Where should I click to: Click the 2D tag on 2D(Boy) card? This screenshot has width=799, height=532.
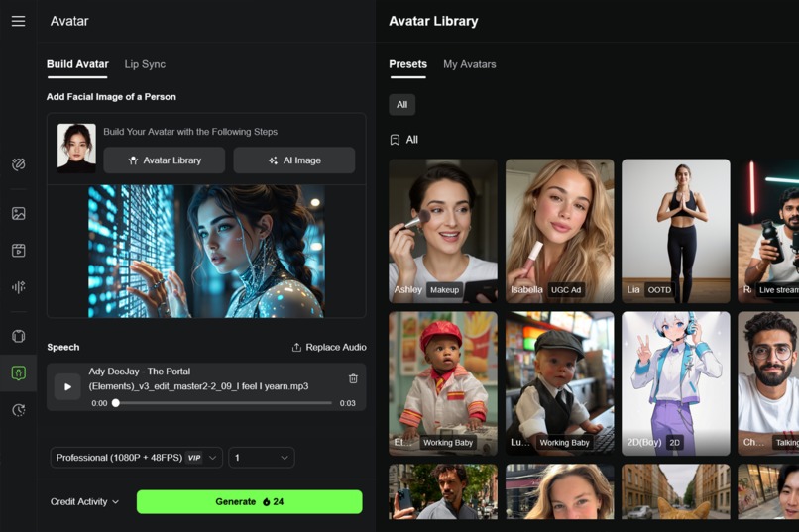pos(675,443)
